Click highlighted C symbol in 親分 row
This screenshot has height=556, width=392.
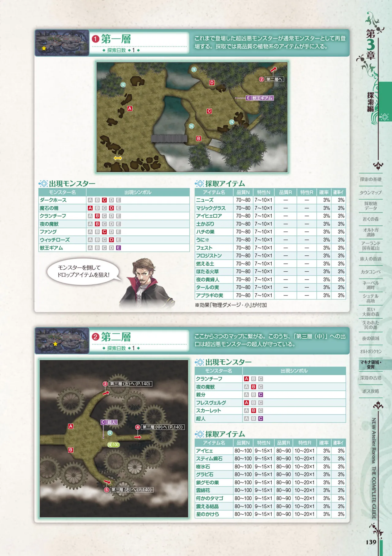[261, 395]
